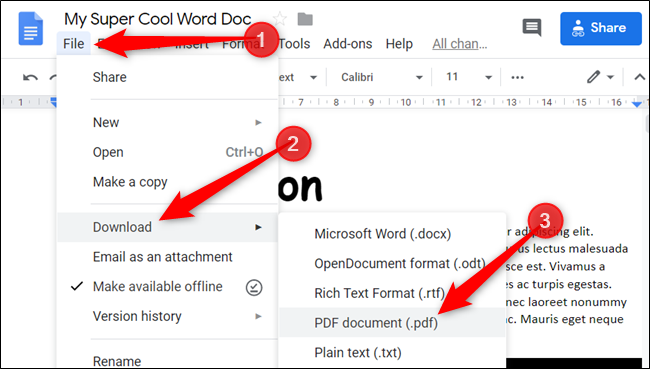Choose Open in the File menu

click(167, 153)
